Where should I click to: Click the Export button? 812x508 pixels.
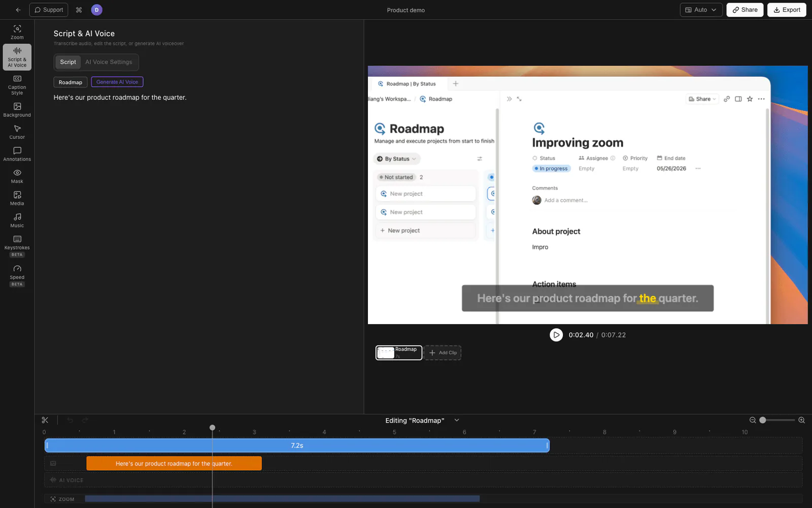click(787, 10)
